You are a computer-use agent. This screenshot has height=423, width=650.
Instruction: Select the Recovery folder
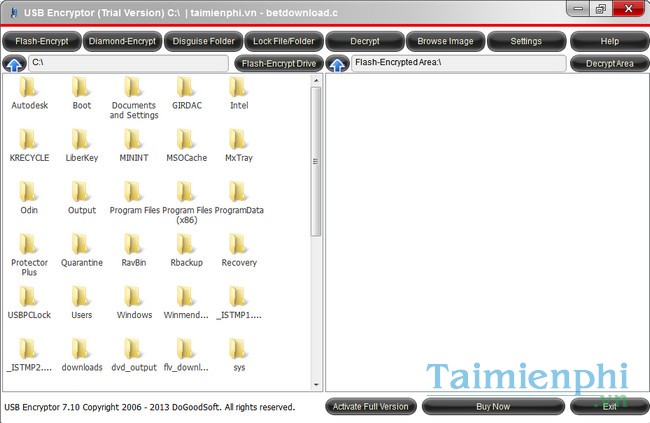point(239,250)
